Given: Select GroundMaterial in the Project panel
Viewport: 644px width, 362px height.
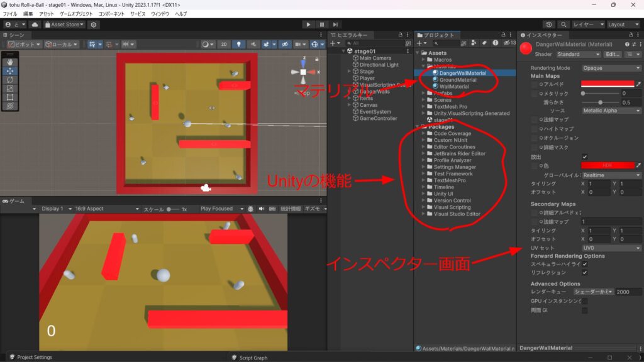Looking at the screenshot, I should pos(458,80).
